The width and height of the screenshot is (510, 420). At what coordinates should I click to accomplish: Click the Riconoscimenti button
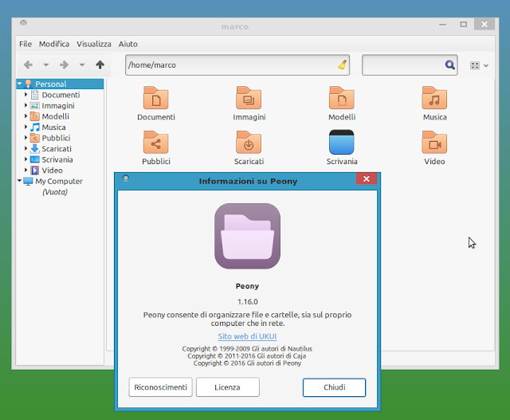160,387
